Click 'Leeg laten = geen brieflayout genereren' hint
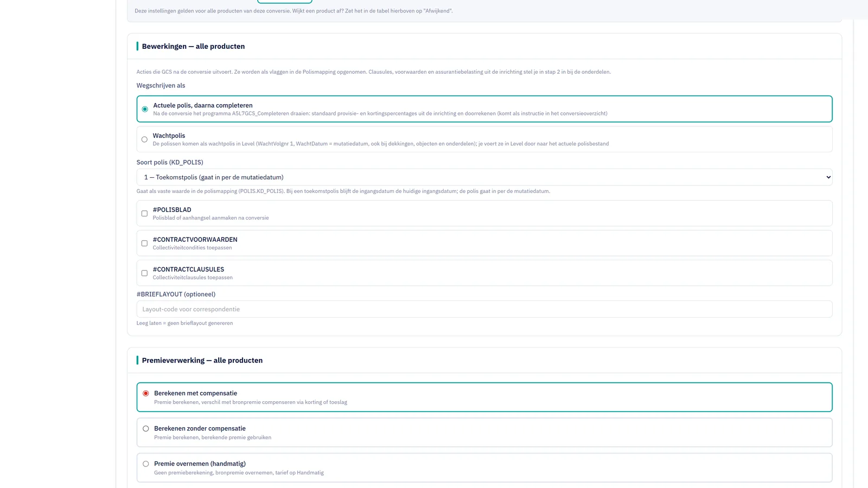 click(x=184, y=323)
